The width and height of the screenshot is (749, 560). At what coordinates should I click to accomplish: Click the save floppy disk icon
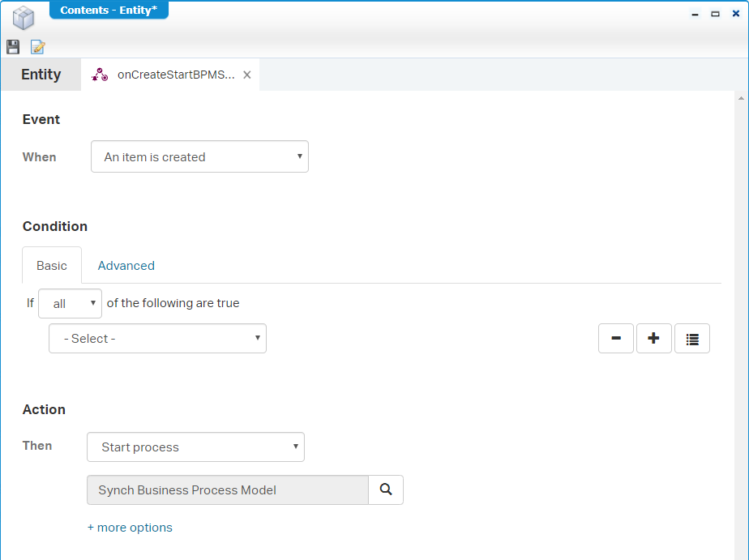point(13,47)
